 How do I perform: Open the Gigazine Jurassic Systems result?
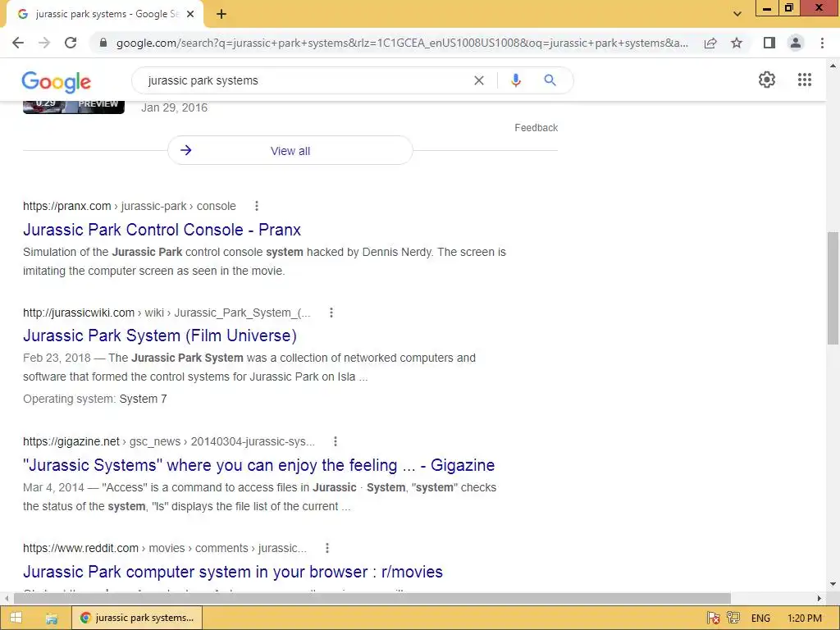pos(258,465)
